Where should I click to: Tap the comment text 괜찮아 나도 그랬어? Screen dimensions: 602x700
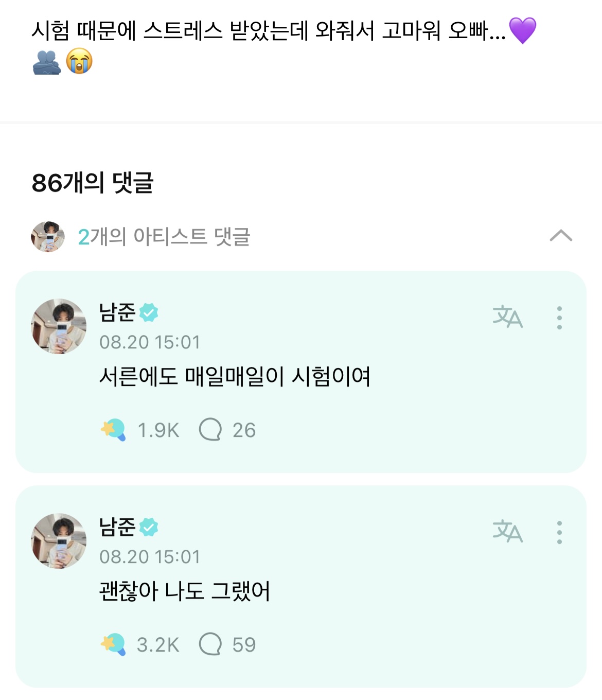184,591
